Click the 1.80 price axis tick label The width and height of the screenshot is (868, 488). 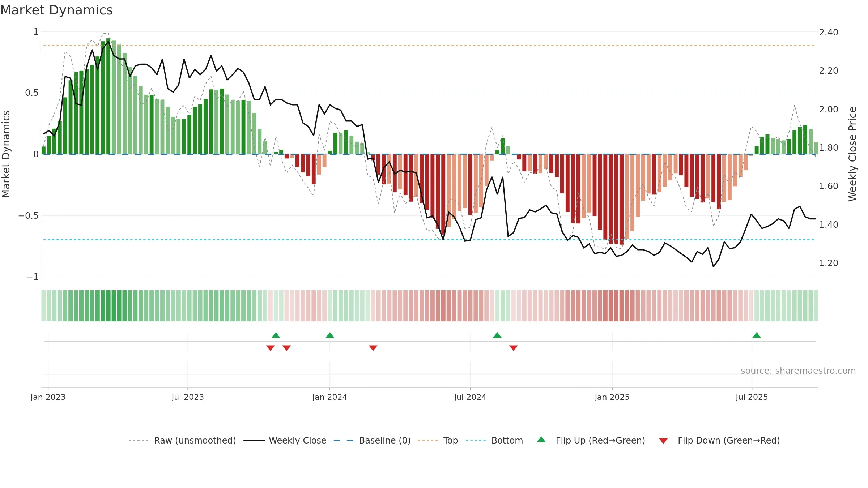pos(829,147)
